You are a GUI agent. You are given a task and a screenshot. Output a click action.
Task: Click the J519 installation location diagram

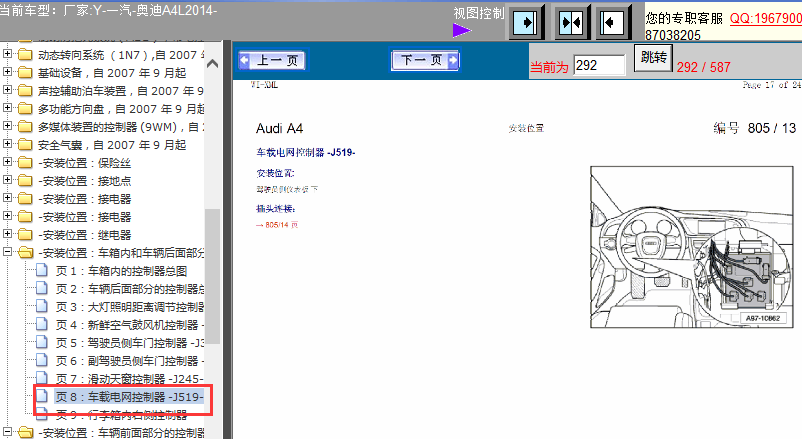coord(692,247)
